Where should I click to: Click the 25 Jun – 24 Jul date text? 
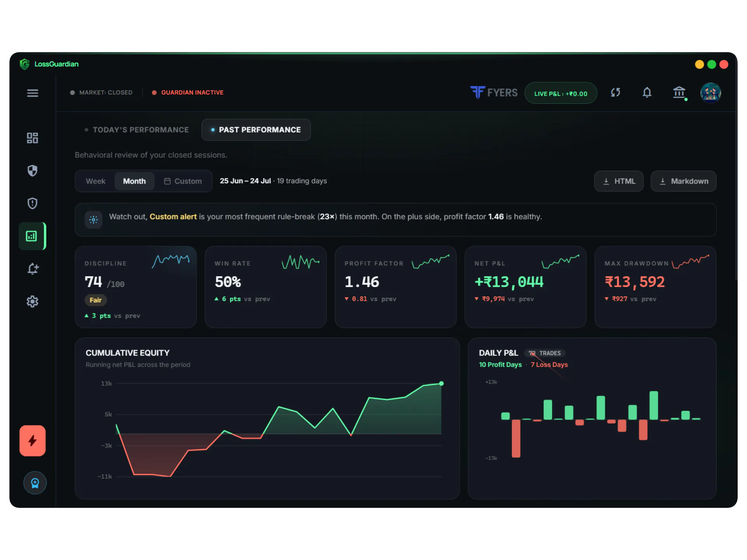(245, 181)
